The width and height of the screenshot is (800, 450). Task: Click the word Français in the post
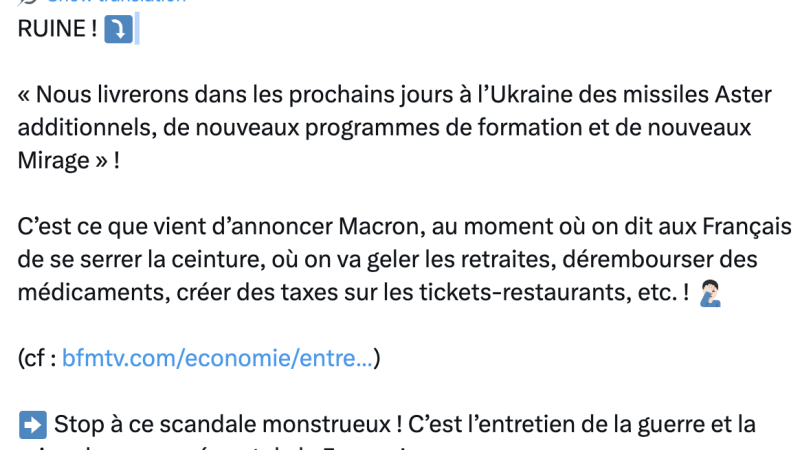click(x=741, y=226)
